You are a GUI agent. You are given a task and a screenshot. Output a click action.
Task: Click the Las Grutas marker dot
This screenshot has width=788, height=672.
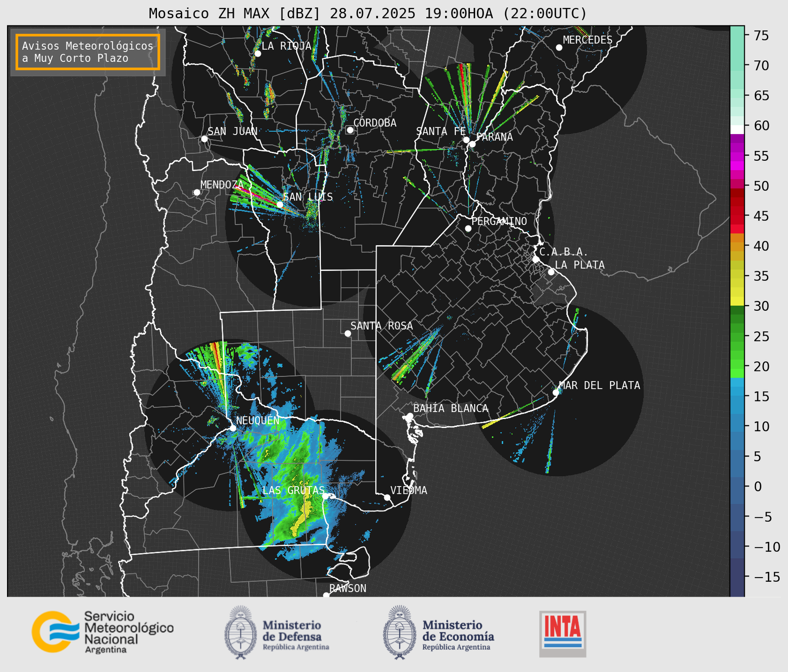click(325, 496)
